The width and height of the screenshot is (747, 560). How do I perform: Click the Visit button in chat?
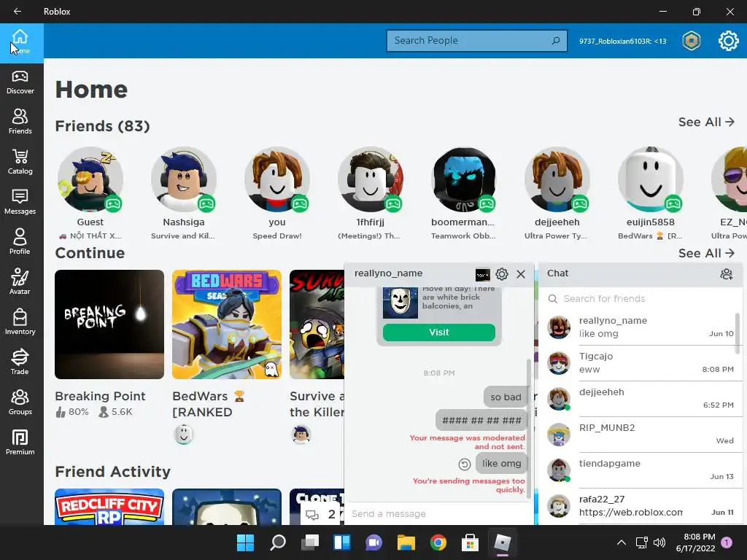click(x=438, y=332)
